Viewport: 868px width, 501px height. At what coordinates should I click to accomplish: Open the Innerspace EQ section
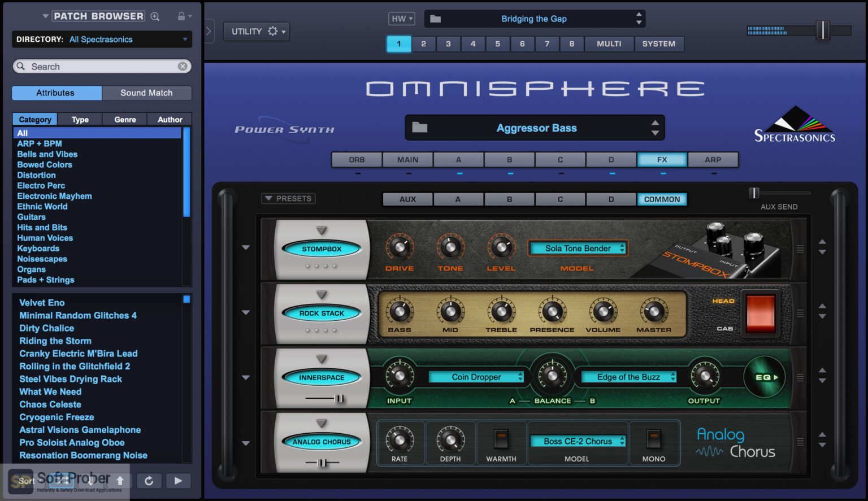tap(765, 377)
